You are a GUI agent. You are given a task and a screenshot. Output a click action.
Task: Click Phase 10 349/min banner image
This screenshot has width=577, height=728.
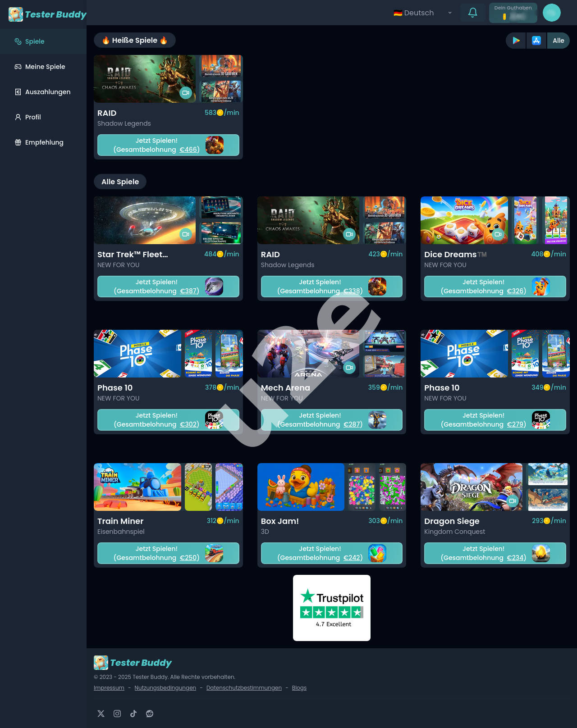tap(464, 354)
